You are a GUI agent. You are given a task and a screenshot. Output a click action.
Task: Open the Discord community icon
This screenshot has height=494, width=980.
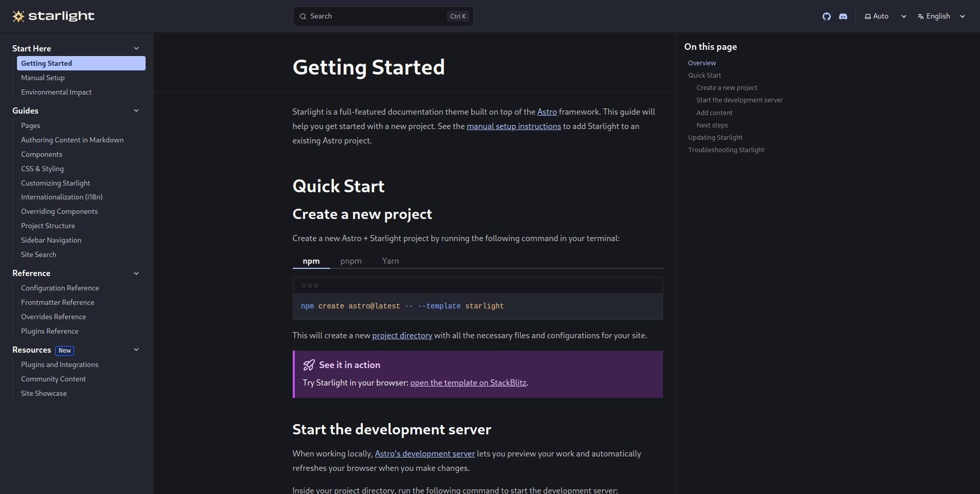pos(843,16)
